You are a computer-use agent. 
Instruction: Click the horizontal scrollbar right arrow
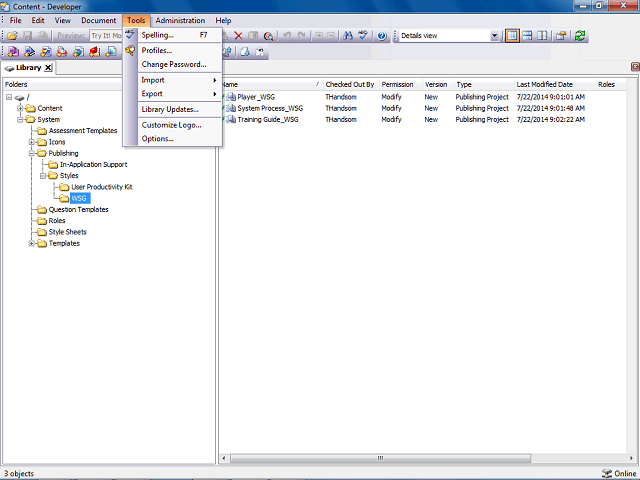(x=631, y=458)
